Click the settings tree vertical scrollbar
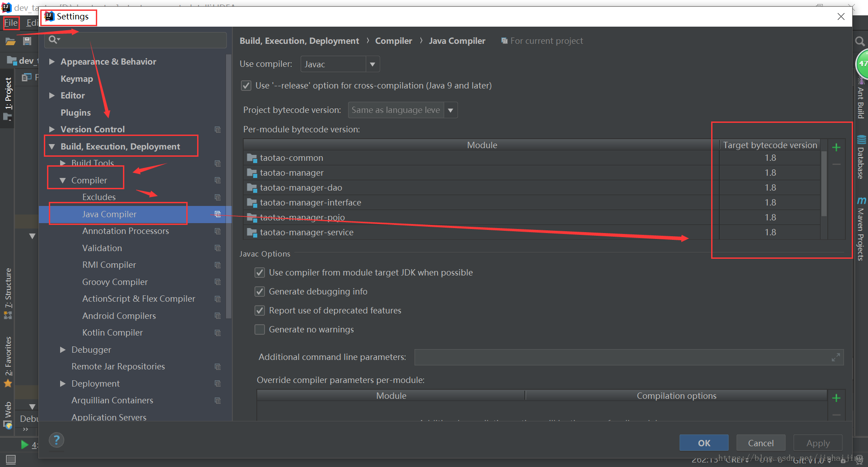Screen dimensions: 868x467 click(x=228, y=186)
